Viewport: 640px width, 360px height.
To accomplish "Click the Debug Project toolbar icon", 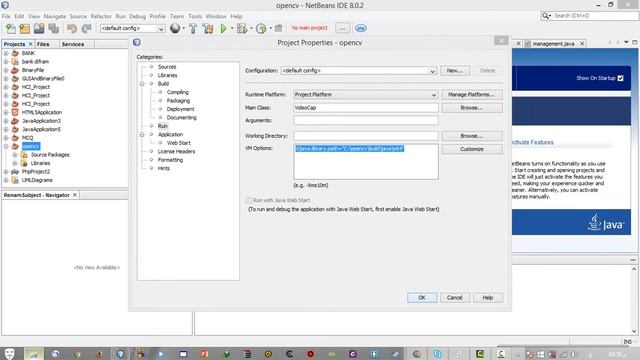I will [x=242, y=28].
